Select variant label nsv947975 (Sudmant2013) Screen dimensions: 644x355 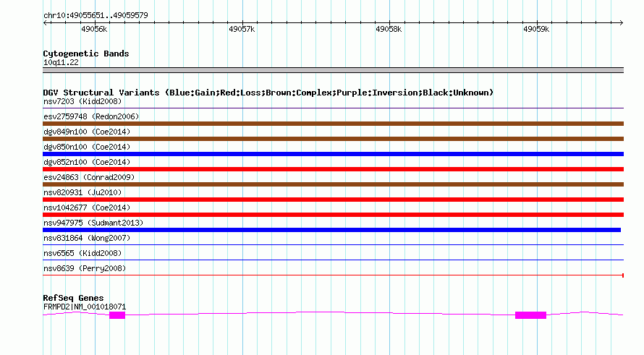click(x=93, y=223)
